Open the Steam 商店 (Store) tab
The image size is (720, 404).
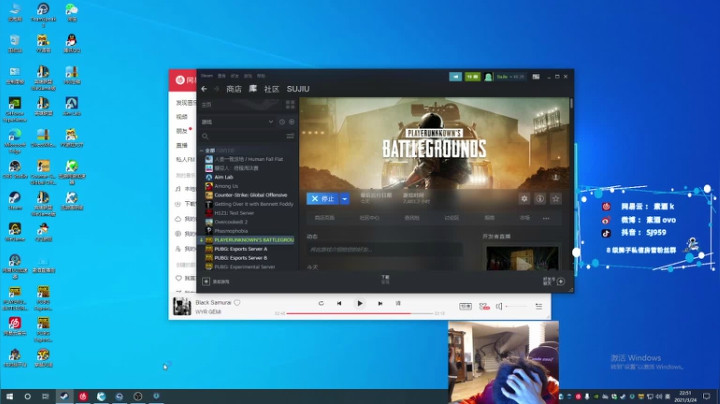coord(234,89)
